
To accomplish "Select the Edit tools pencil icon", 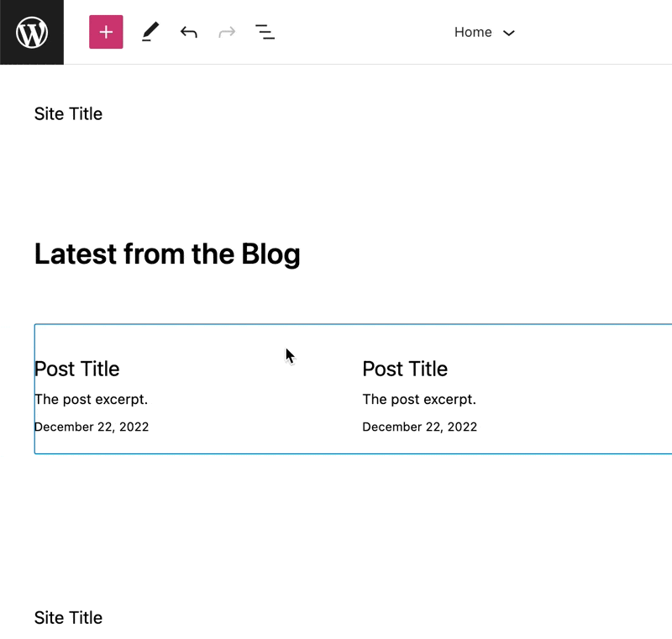I will click(150, 32).
